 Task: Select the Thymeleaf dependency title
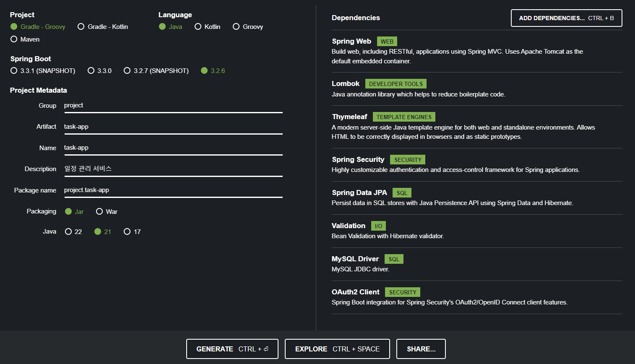click(349, 117)
